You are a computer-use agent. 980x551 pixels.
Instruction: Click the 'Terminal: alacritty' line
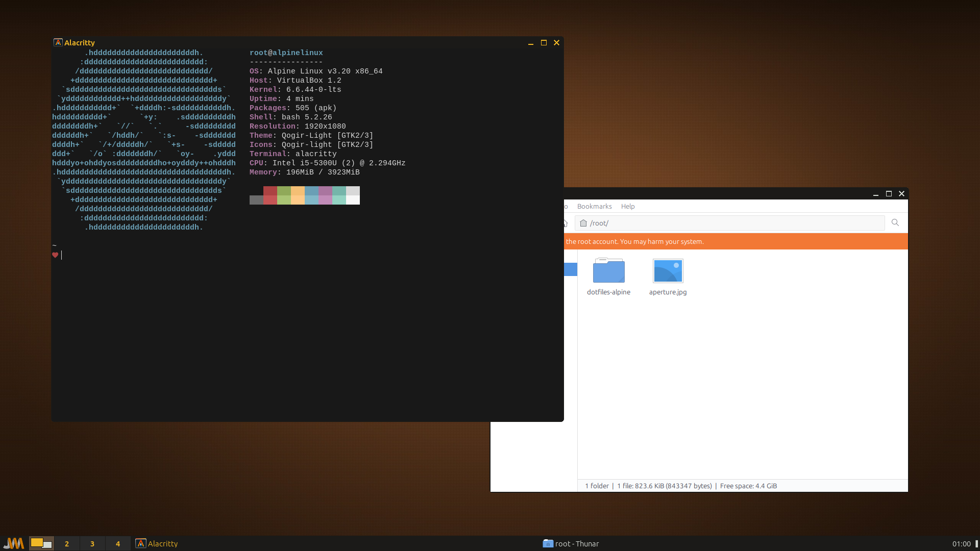click(293, 154)
